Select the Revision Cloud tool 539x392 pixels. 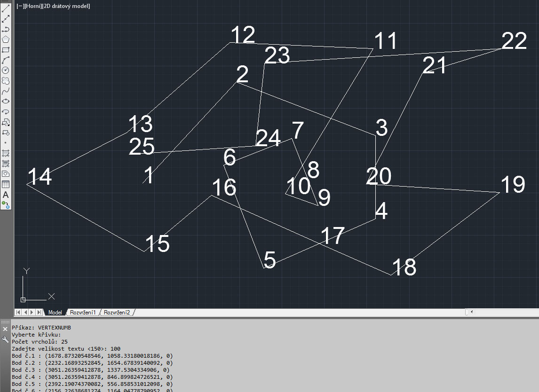point(6,80)
